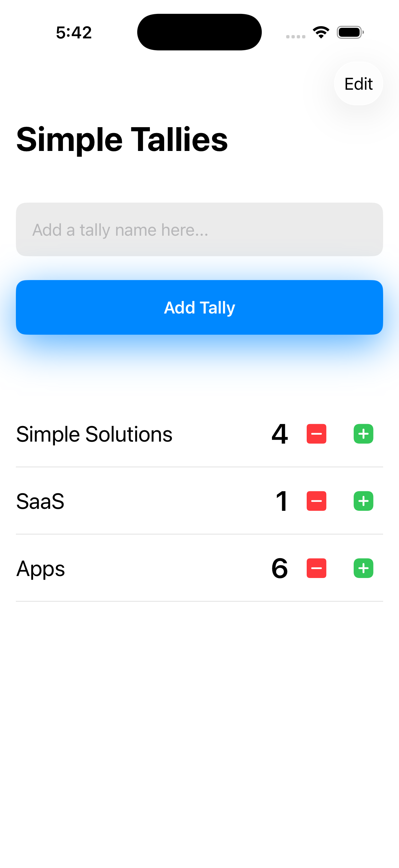399x868 pixels.
Task: Increment the SaaS tally with the plus icon
Action: tap(363, 501)
